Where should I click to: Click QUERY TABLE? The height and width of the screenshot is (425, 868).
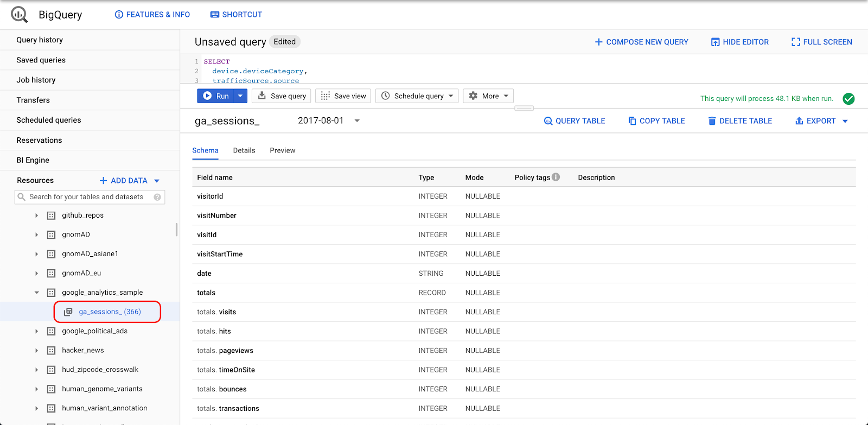pyautogui.click(x=575, y=121)
